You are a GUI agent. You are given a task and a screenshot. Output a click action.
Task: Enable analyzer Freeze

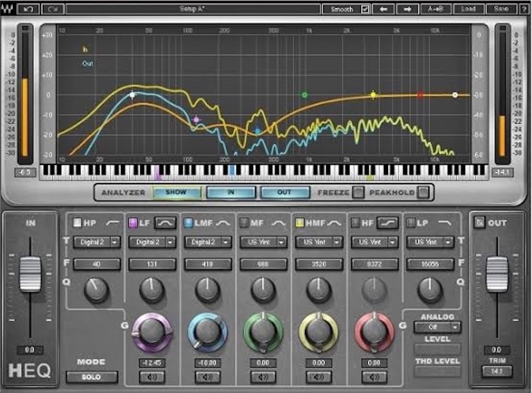pyautogui.click(x=358, y=192)
